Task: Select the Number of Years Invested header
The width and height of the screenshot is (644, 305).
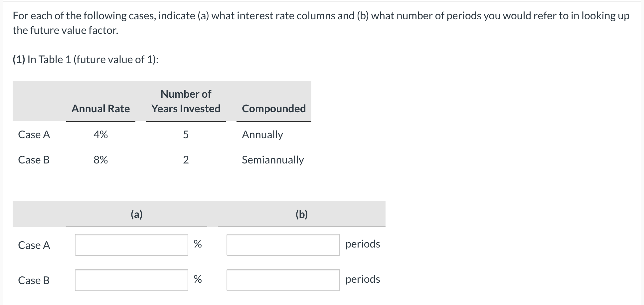Action: (x=186, y=101)
